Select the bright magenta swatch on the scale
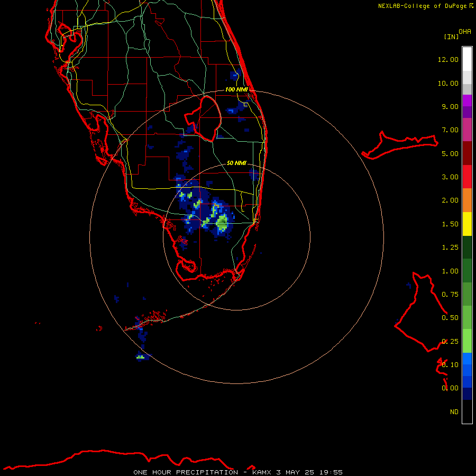The height and width of the screenshot is (476, 476). click(x=467, y=100)
